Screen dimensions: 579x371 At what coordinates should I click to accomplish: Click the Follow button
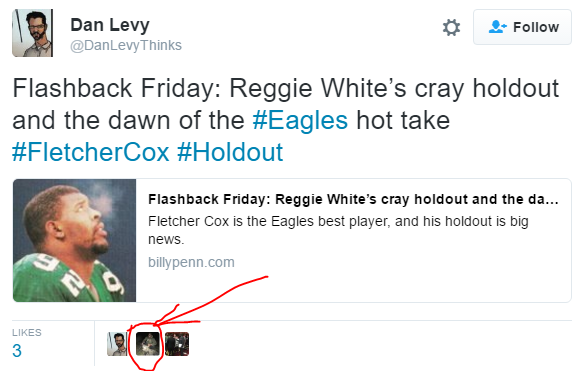522,27
